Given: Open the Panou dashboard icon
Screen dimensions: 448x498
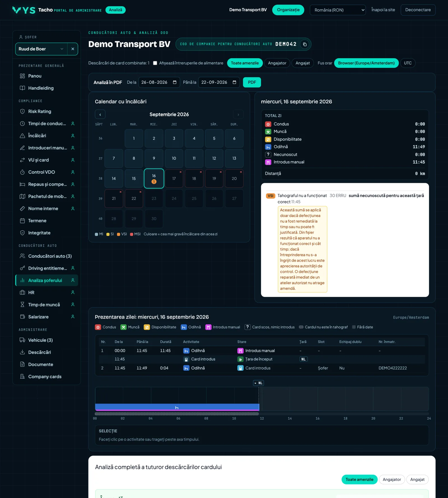Looking at the screenshot, I should tap(22, 76).
